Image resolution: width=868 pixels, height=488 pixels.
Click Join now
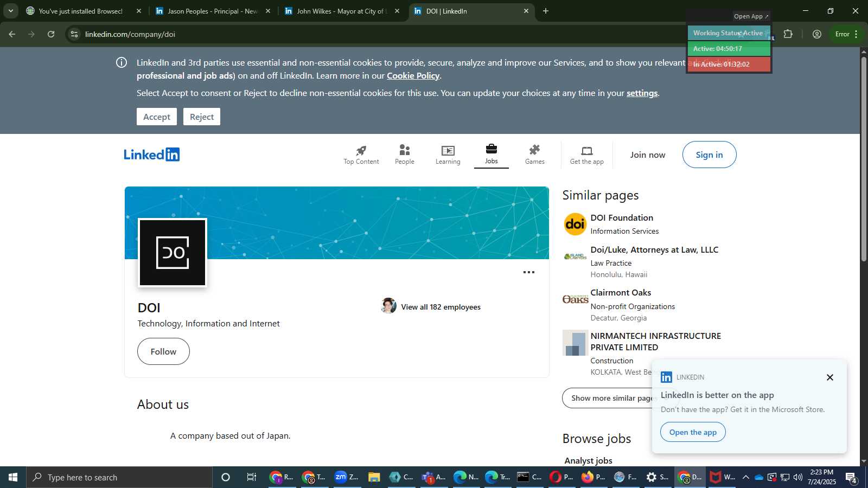coord(648,155)
